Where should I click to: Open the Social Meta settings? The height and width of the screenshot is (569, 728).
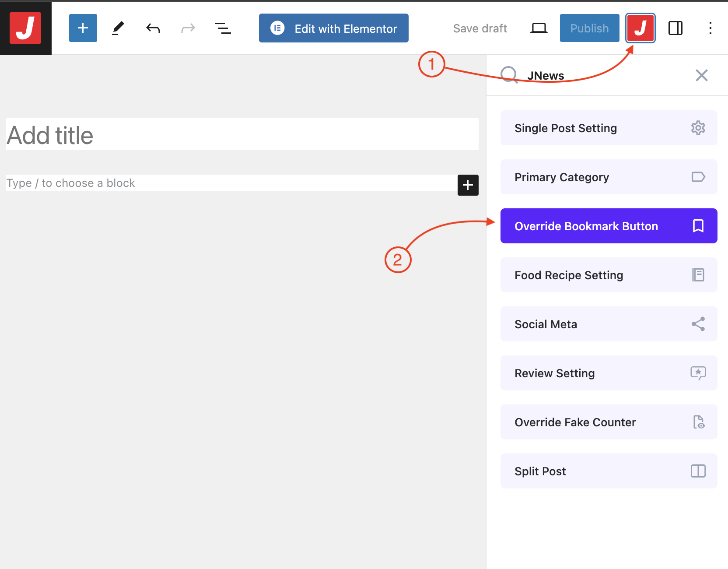(x=609, y=324)
